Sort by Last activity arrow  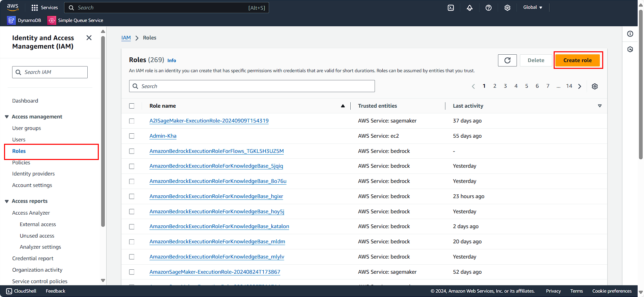click(x=600, y=106)
